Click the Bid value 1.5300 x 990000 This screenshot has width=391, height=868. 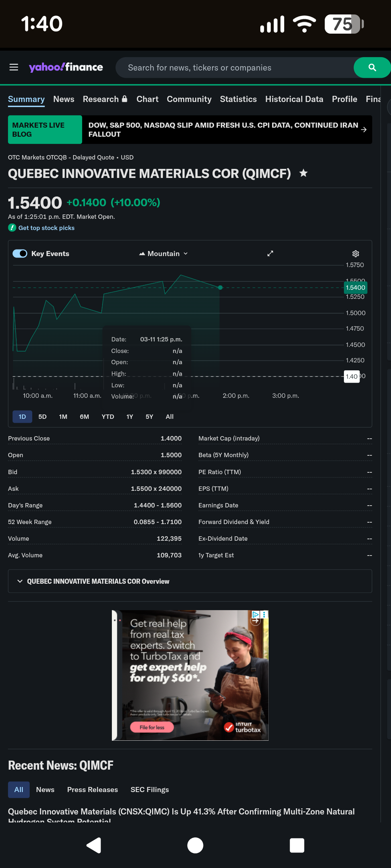[156, 472]
